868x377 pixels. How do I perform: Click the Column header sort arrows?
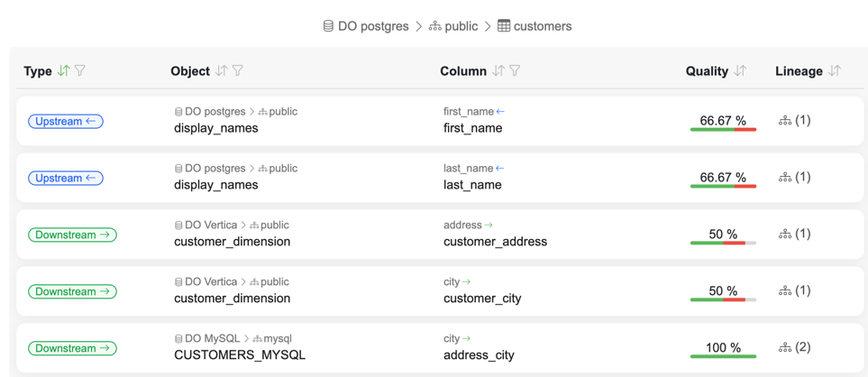tap(498, 70)
